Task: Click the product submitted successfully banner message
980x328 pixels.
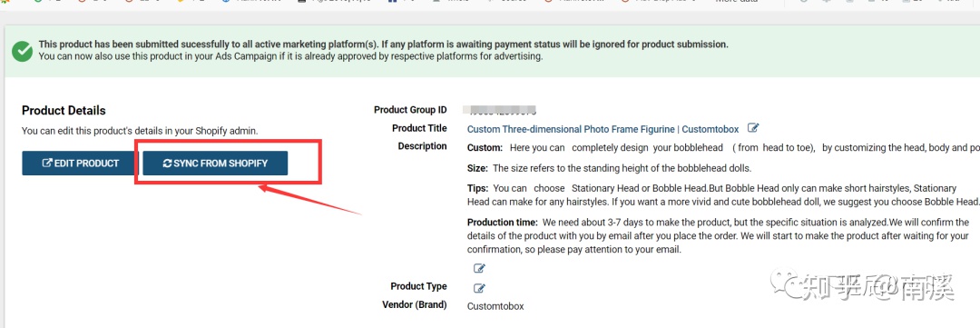Action: (x=383, y=50)
